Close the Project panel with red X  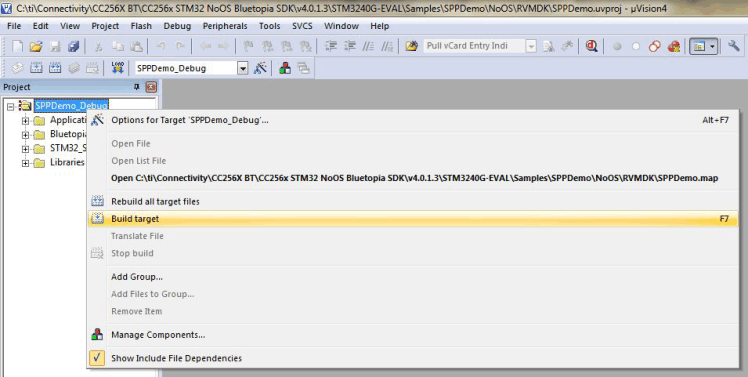click(x=151, y=87)
